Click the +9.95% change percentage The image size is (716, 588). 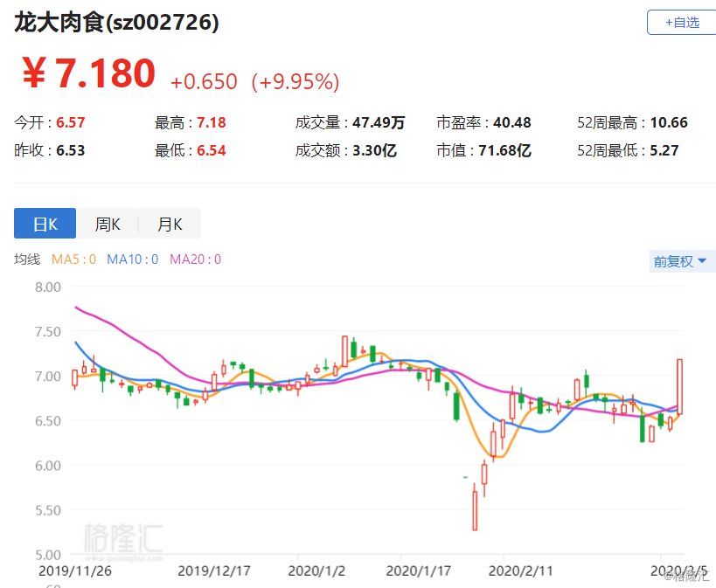pos(295,82)
